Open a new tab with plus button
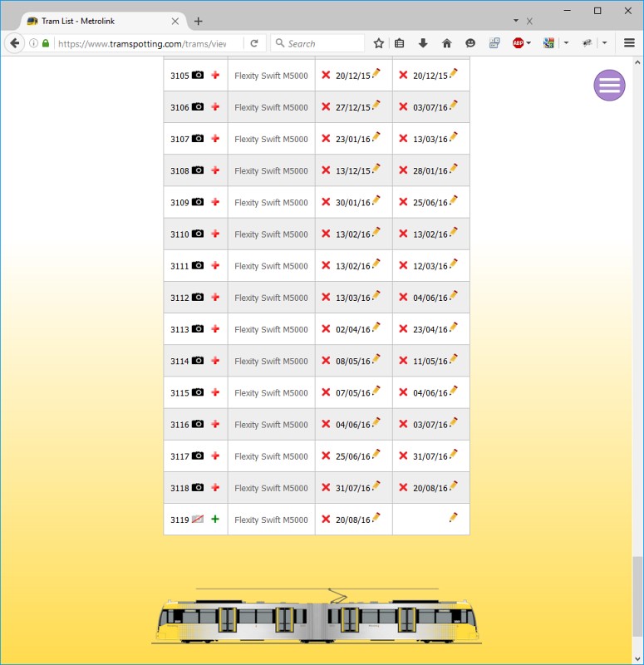The image size is (644, 665). pyautogui.click(x=198, y=22)
